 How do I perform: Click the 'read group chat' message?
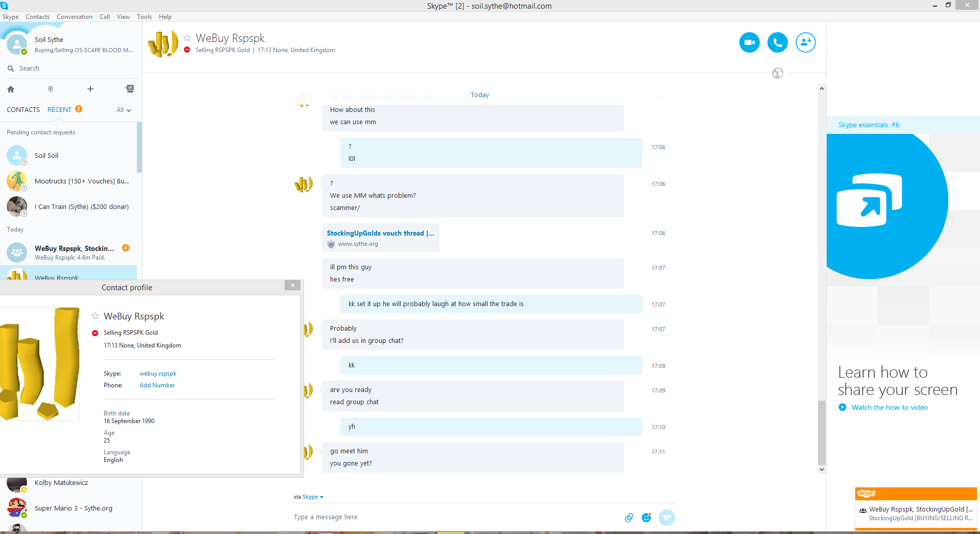pyautogui.click(x=354, y=402)
